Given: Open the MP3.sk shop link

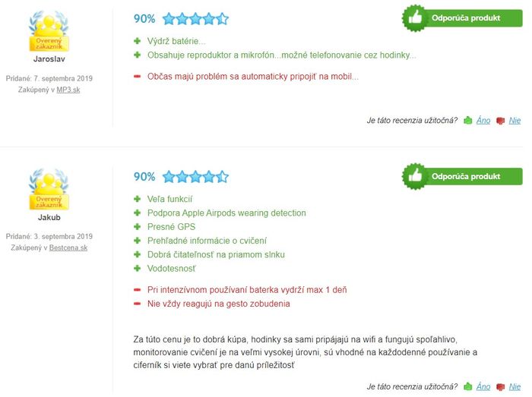Looking at the screenshot, I should tap(68, 90).
